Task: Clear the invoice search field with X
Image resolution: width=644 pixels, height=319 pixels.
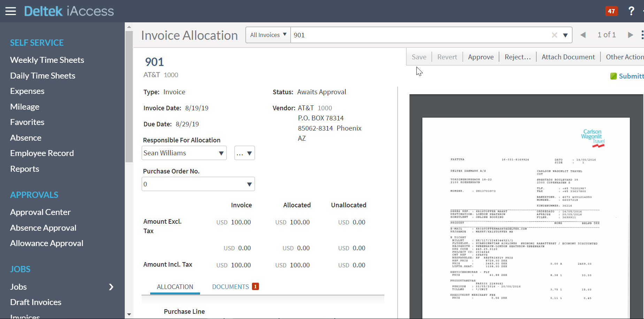Action: (554, 35)
